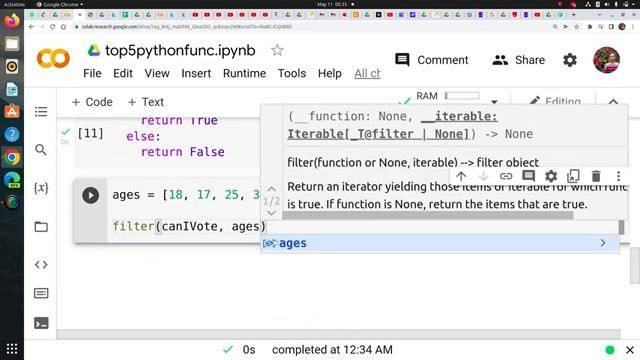
Task: Open the table of contents sidebar
Action: click(41, 111)
